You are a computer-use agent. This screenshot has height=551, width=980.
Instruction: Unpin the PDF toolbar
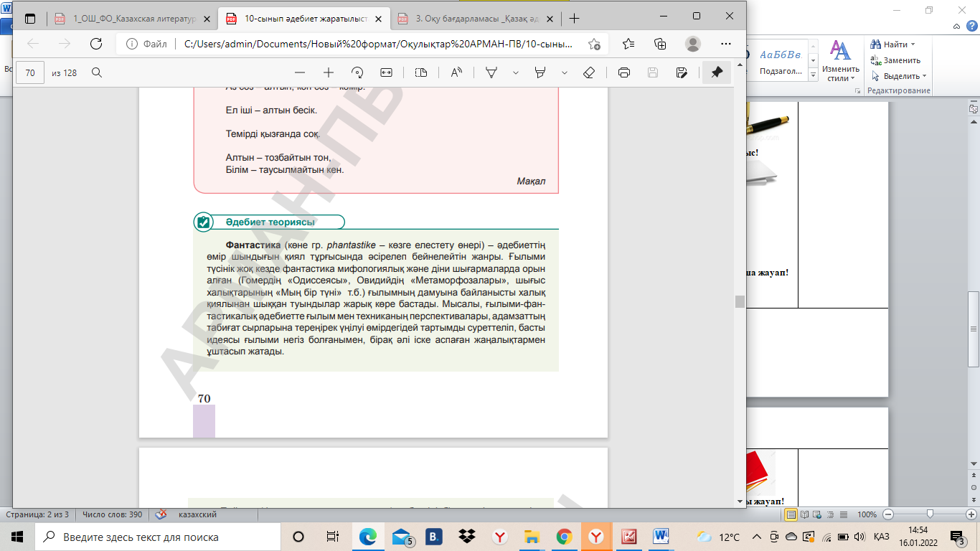[717, 72]
